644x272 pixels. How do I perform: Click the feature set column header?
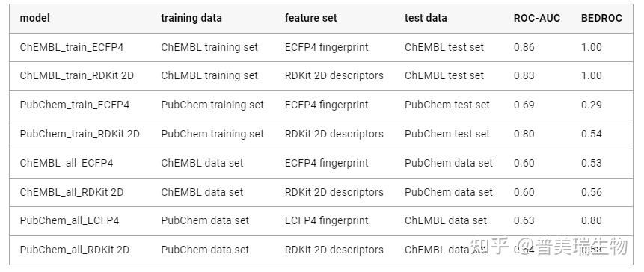coord(311,19)
